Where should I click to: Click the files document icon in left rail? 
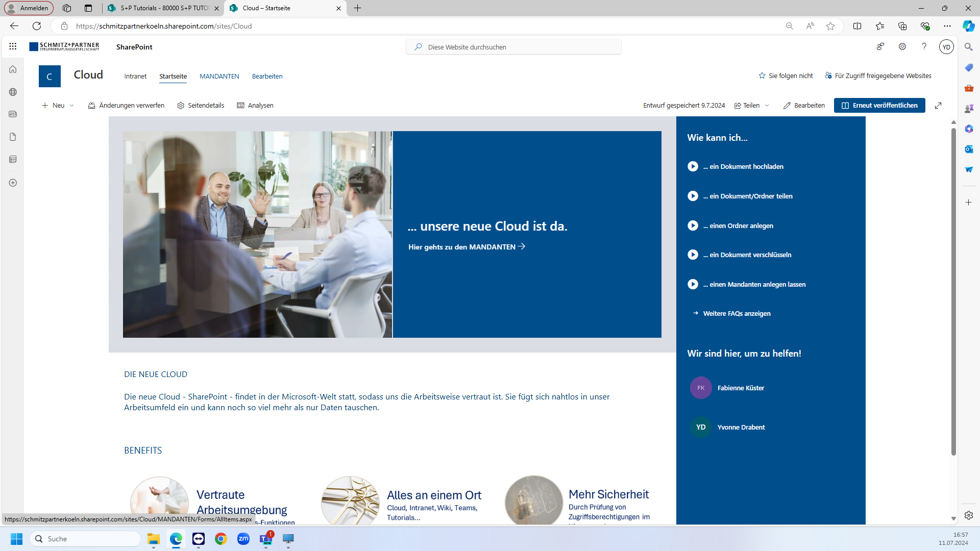[x=13, y=137]
